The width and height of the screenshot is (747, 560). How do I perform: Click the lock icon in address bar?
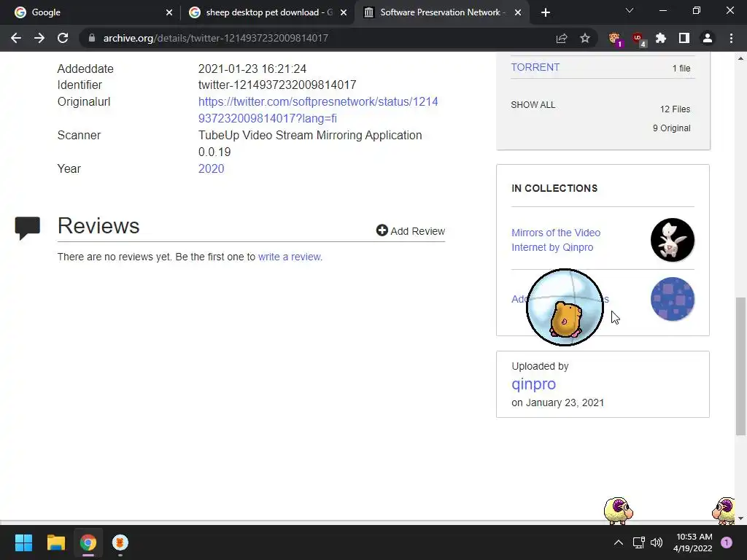click(x=92, y=38)
